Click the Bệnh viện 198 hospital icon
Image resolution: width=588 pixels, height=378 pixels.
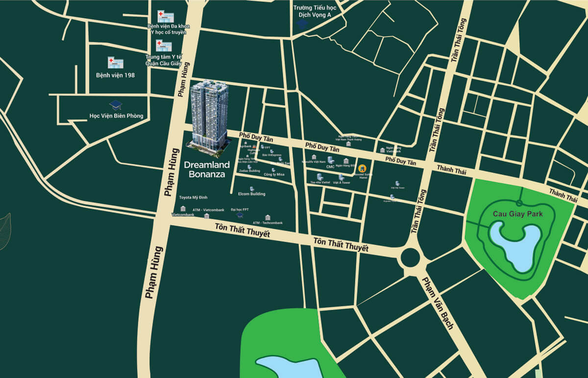pyautogui.click(x=116, y=63)
